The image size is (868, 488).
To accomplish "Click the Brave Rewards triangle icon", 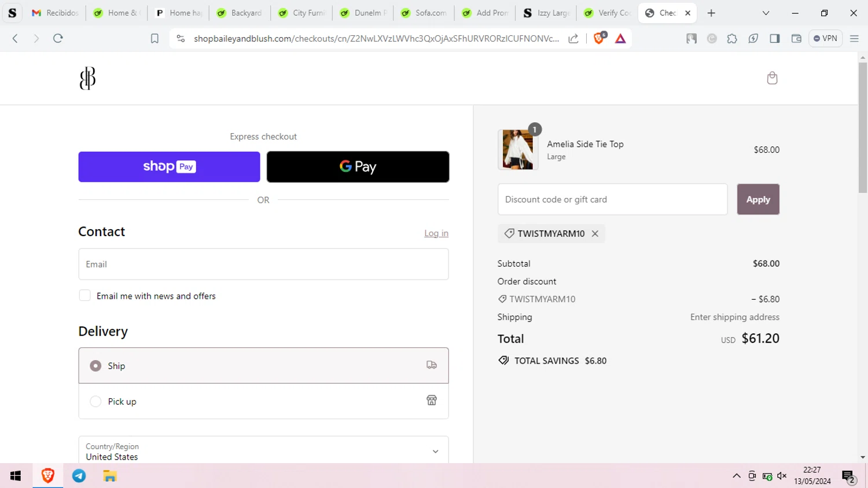I will coord(620,38).
